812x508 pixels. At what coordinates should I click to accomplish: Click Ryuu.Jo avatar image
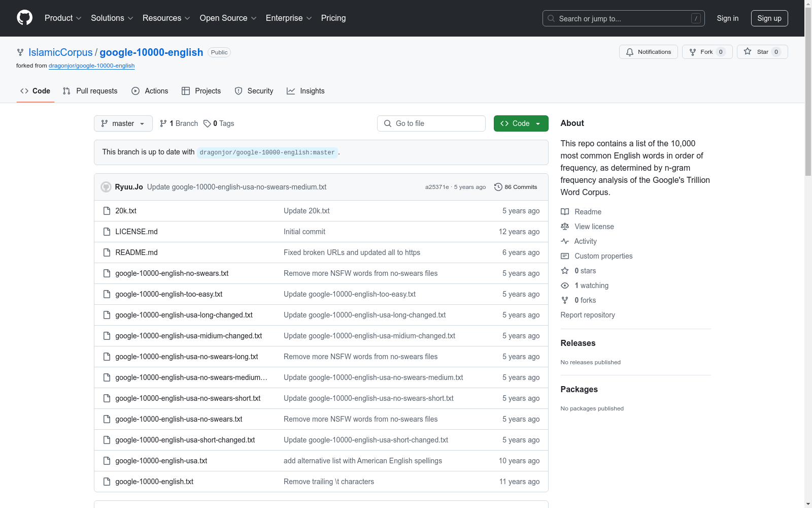point(106,187)
